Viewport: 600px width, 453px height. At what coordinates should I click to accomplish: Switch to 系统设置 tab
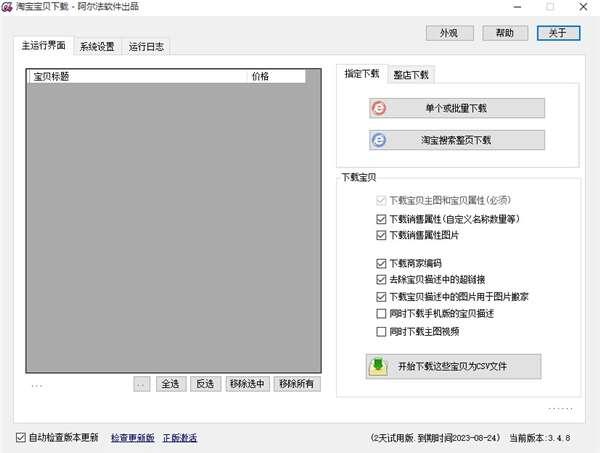click(97, 47)
